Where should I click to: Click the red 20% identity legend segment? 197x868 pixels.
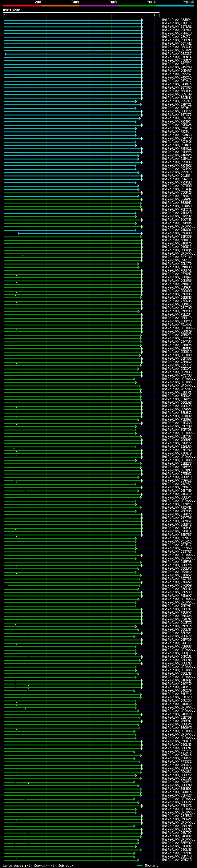22,6
